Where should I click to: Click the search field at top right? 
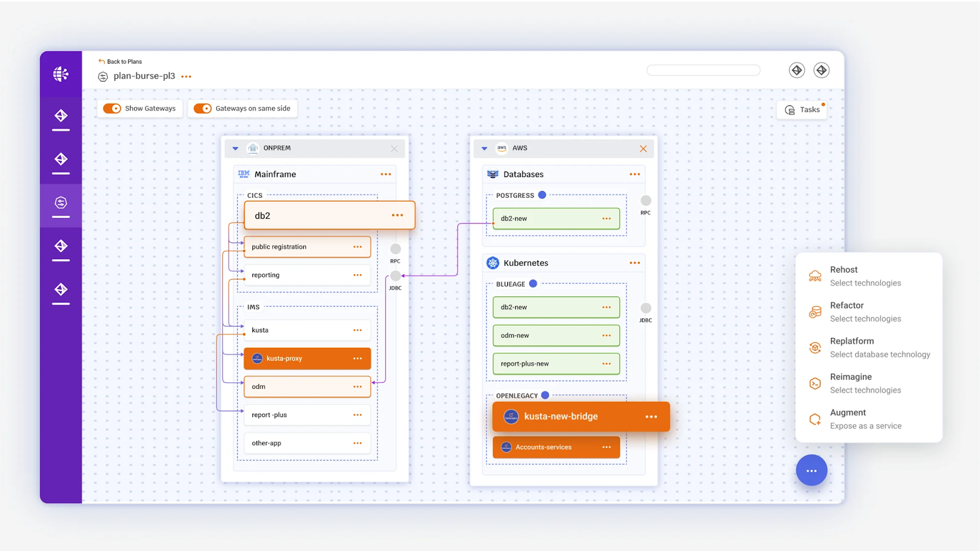tap(703, 70)
